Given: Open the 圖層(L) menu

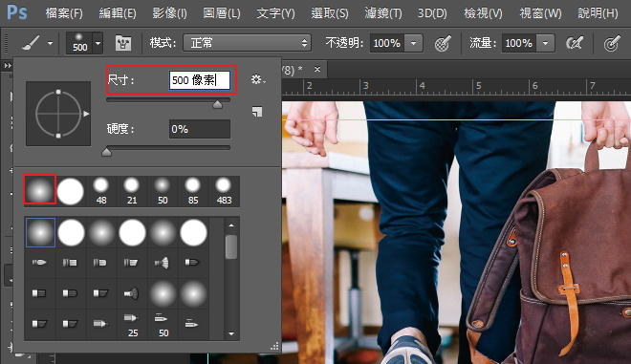Looking at the screenshot, I should pos(222,13).
